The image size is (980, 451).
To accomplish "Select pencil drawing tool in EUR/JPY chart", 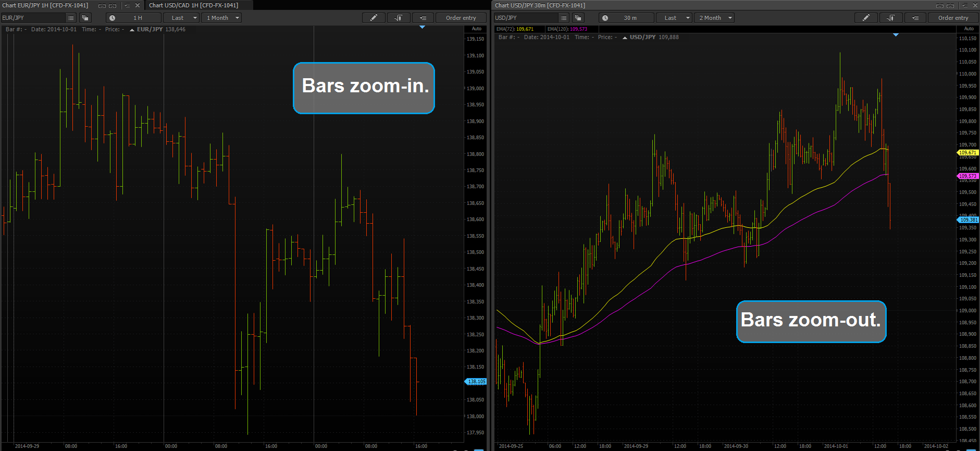I will 374,18.
